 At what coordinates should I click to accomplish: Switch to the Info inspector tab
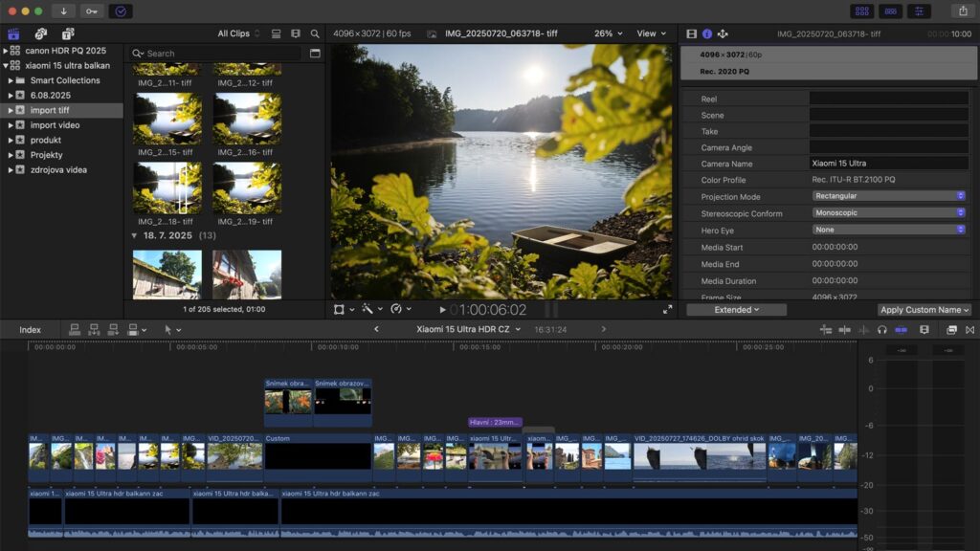click(x=705, y=32)
